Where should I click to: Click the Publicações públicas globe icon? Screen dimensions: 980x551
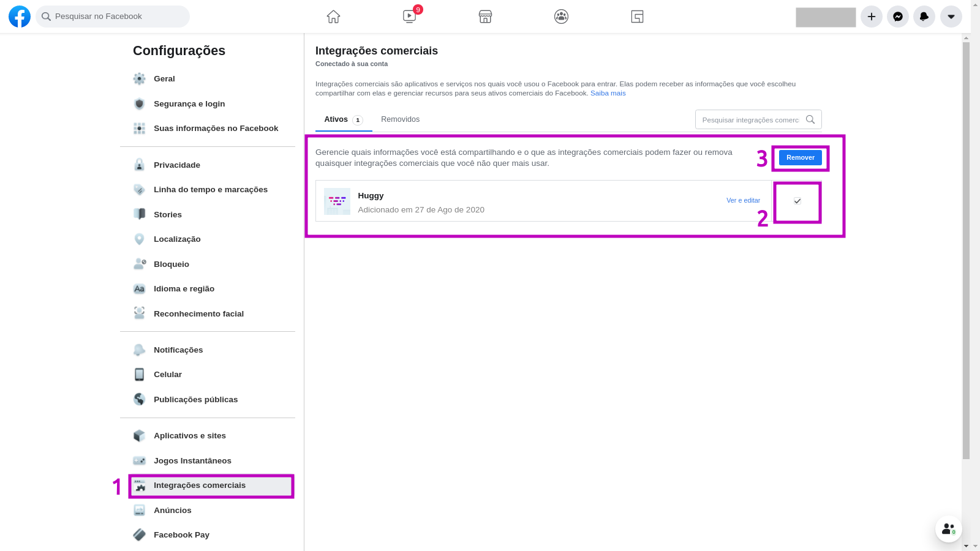click(x=140, y=399)
